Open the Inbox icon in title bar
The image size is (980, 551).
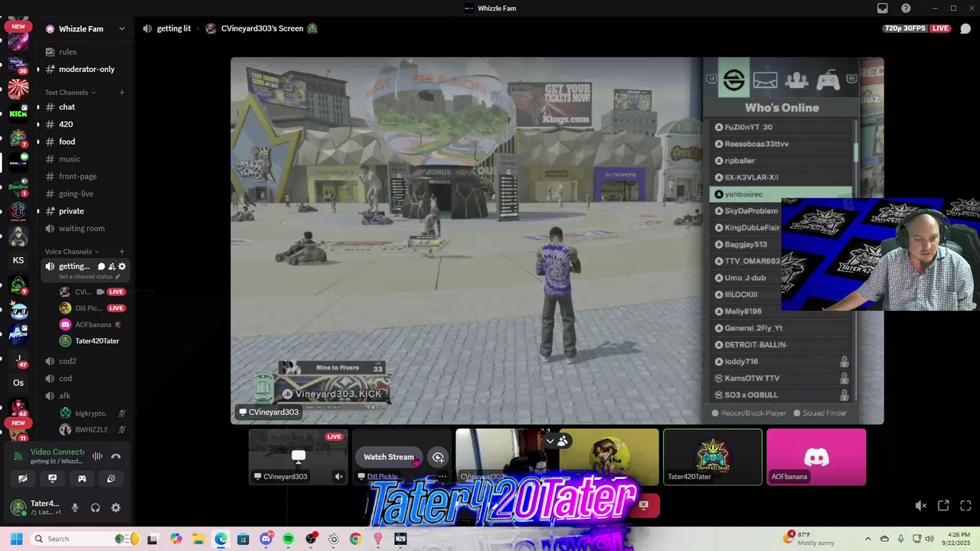(883, 8)
